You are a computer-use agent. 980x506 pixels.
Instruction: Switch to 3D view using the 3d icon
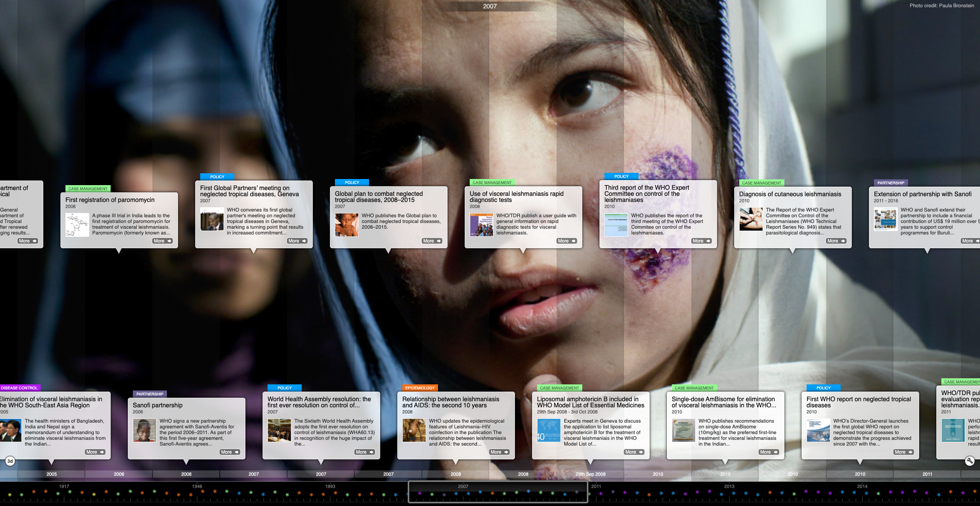coord(10,461)
